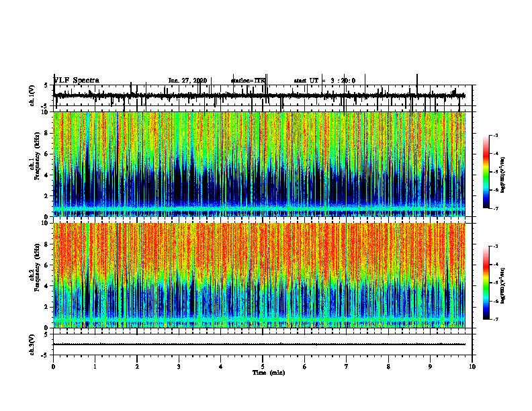This screenshot has width=532, height=411.
Task: Click the ch.1 frequency tick "6"
Action: [x=48, y=154]
